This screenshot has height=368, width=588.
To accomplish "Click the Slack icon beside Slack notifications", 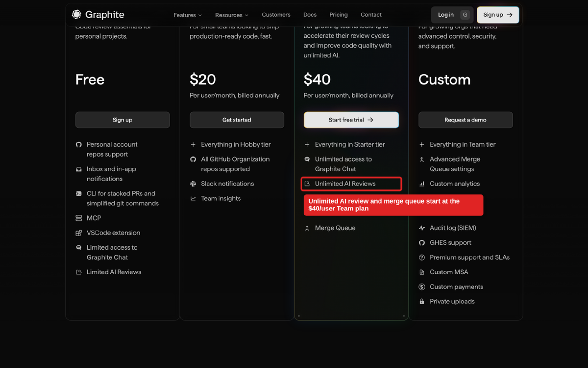I will tap(193, 184).
